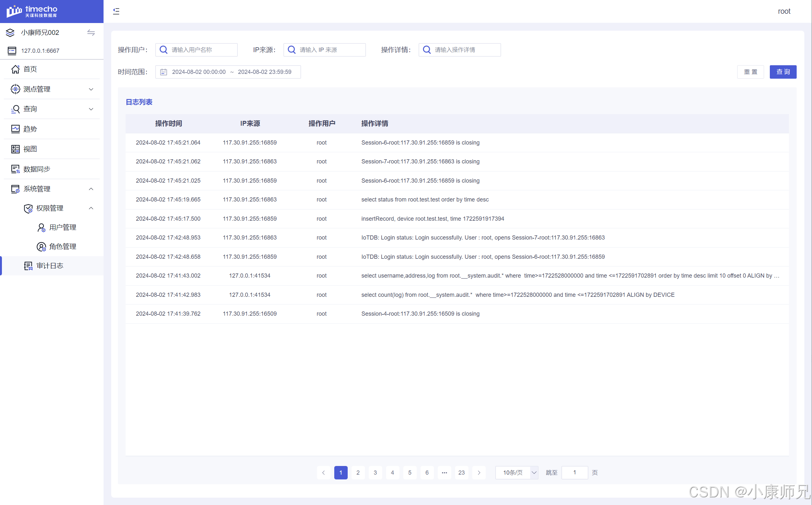Go to page 4
The image size is (812, 505).
pos(392,473)
